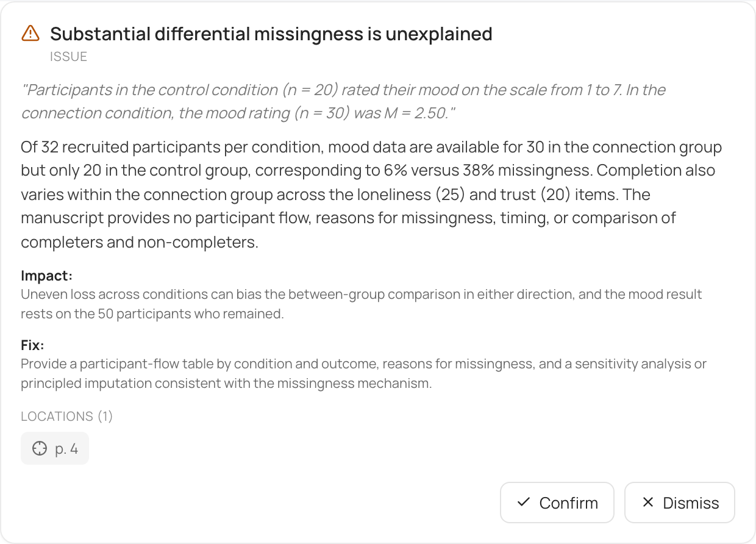Click the fix text about participant-flow table
The width and height of the screenshot is (756, 544).
tap(364, 374)
